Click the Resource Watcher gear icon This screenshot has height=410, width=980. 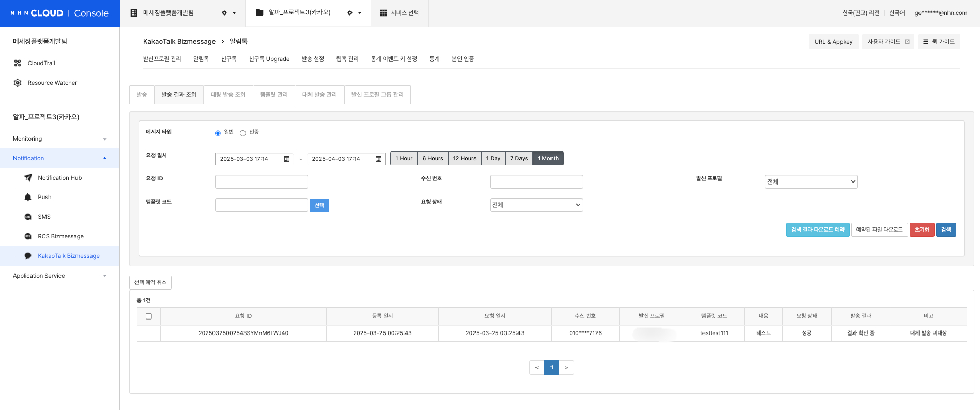coord(18,83)
